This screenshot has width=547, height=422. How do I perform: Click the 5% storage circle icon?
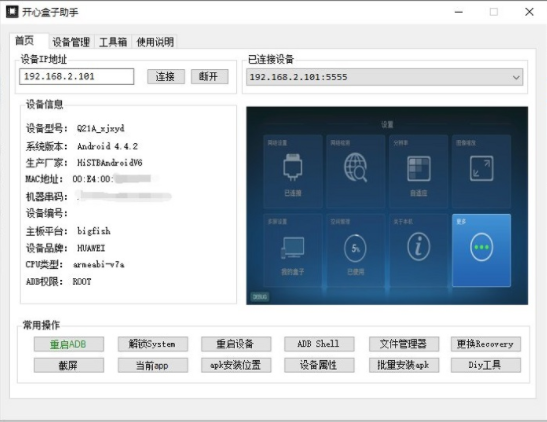click(x=355, y=248)
